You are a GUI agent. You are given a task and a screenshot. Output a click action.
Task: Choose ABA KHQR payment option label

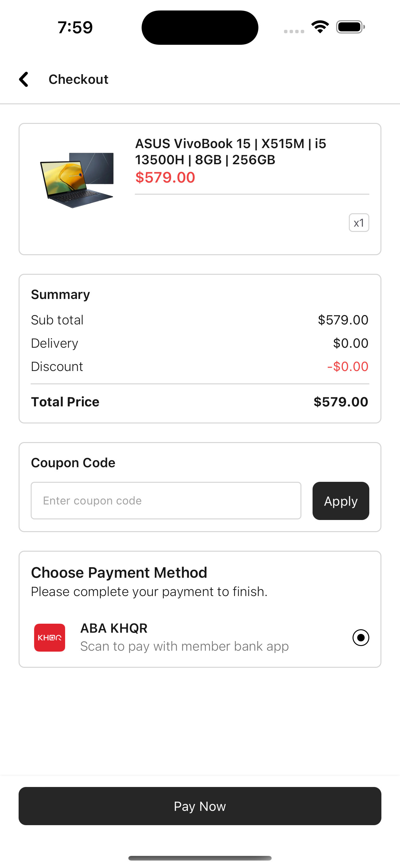click(114, 628)
